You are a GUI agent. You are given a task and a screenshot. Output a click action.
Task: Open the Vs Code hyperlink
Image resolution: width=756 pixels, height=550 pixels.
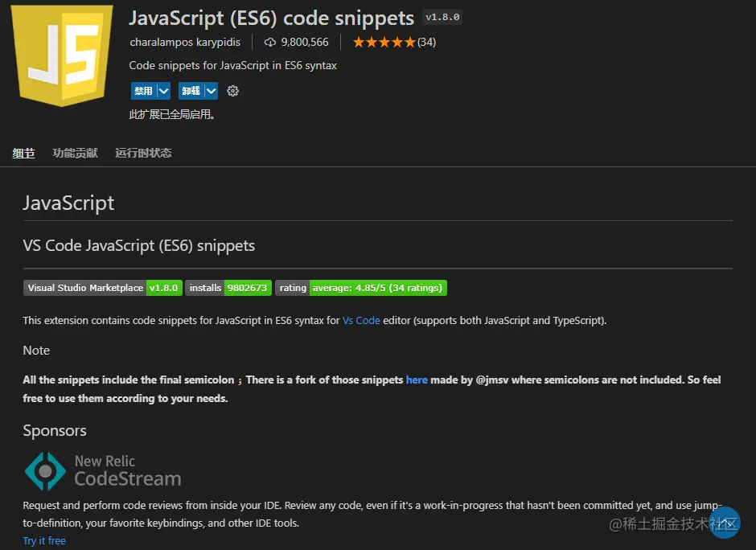pyautogui.click(x=361, y=320)
